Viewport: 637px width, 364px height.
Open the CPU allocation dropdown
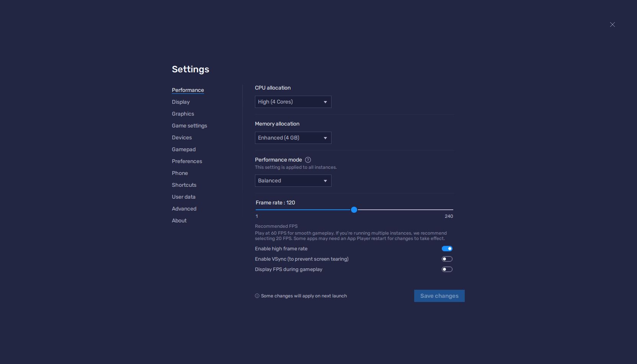[x=293, y=102]
